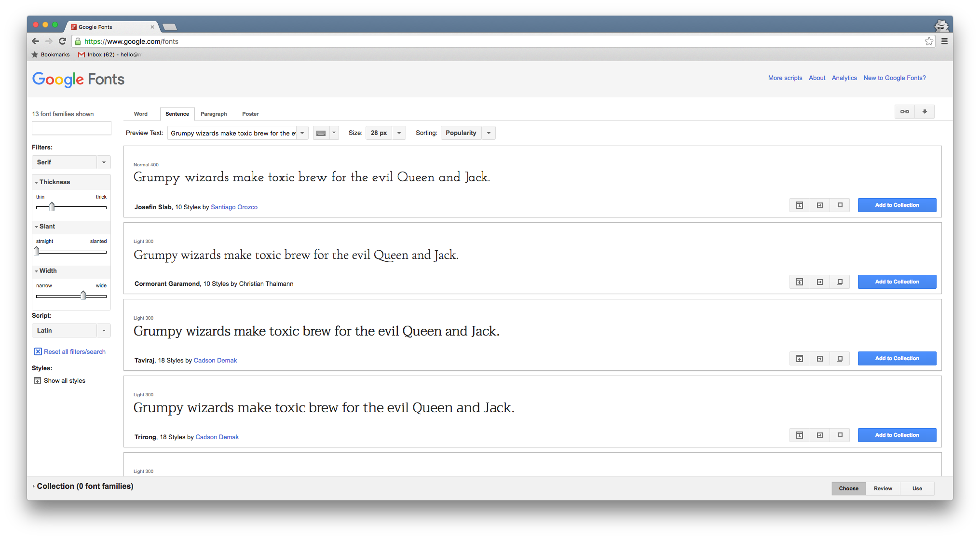
Task: Open the 'More scripts' link
Action: click(785, 78)
